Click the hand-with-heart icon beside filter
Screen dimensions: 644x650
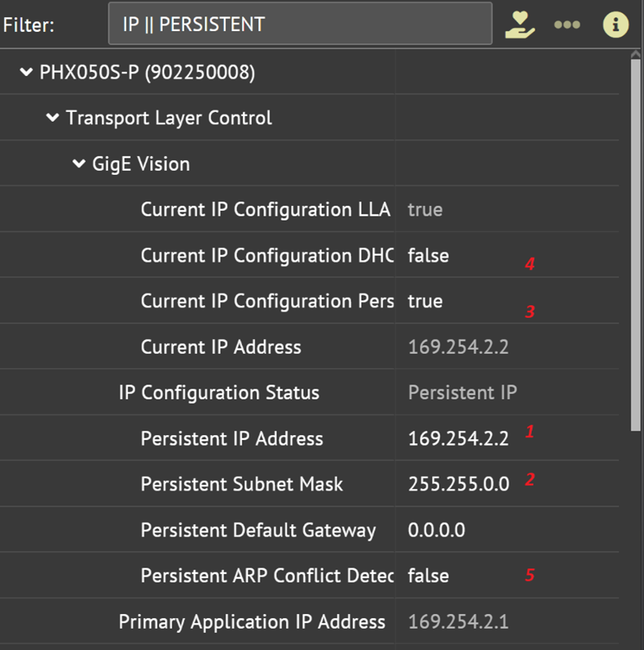(520, 25)
